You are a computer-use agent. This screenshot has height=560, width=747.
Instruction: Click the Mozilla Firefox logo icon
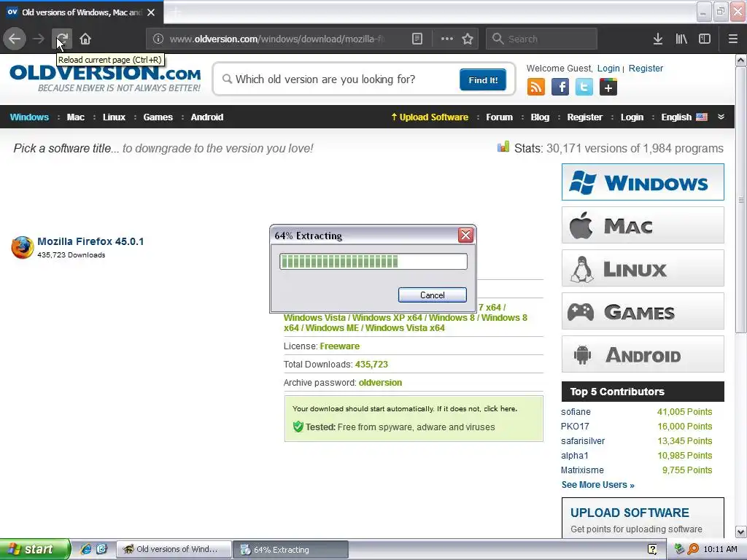click(23, 247)
